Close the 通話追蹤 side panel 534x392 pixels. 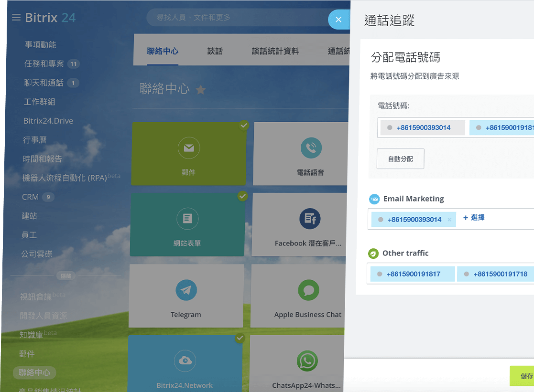(338, 20)
